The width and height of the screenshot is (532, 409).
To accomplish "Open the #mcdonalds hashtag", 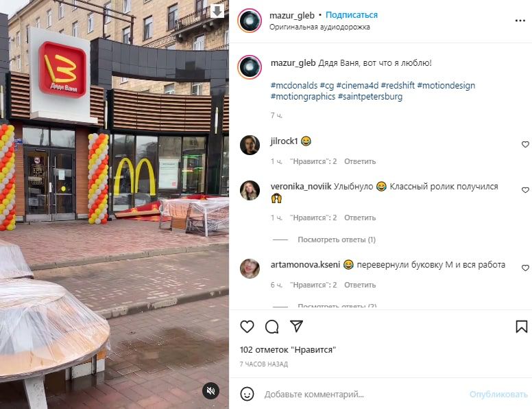I will coord(294,85).
